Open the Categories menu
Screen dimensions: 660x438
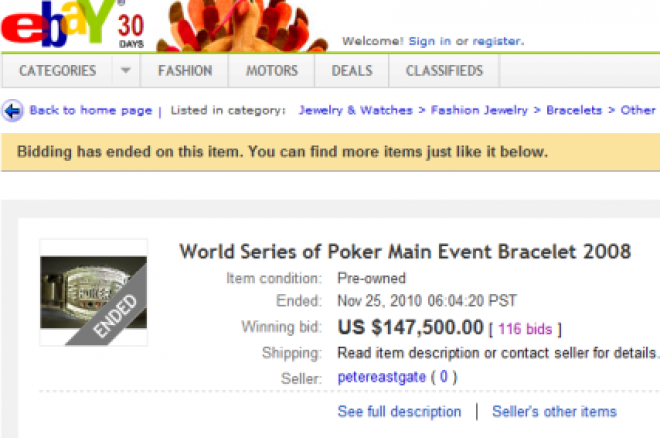coord(58,71)
